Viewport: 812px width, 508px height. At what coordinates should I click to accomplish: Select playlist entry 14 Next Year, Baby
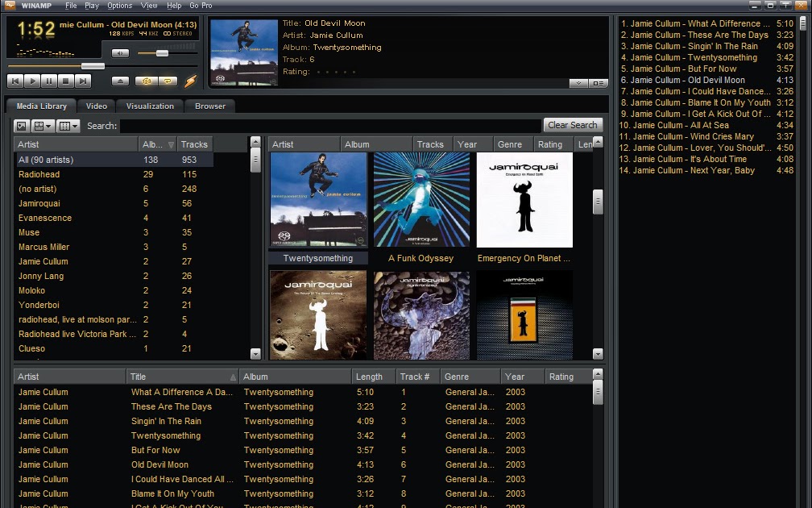click(707, 170)
